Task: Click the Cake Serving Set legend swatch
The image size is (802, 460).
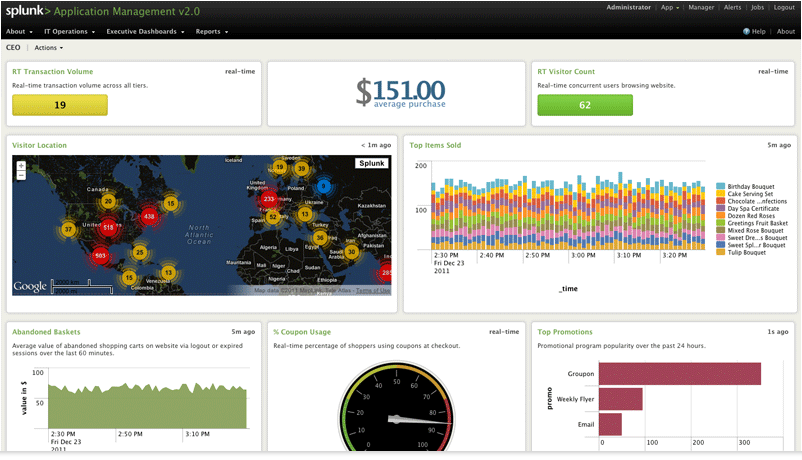Action: coord(721,194)
